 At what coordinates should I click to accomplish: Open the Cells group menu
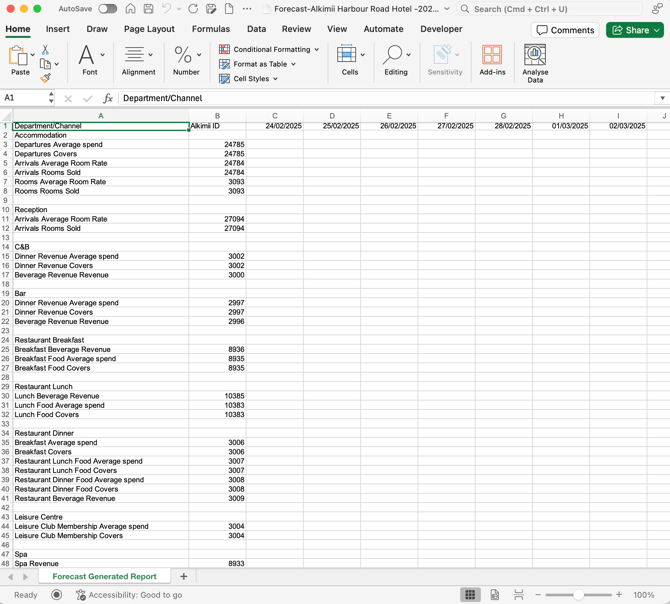(x=350, y=60)
